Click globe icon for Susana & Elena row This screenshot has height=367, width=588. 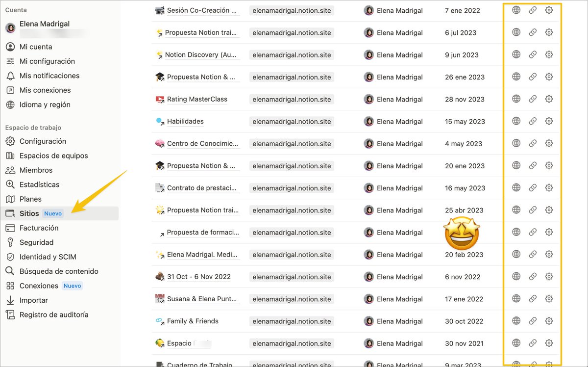(x=516, y=298)
